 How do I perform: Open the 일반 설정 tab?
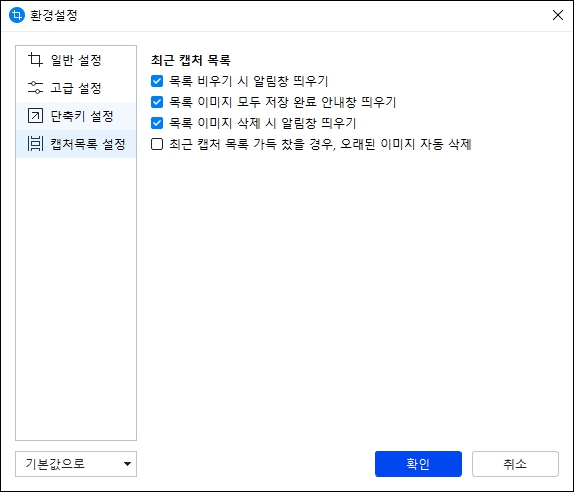[76, 60]
